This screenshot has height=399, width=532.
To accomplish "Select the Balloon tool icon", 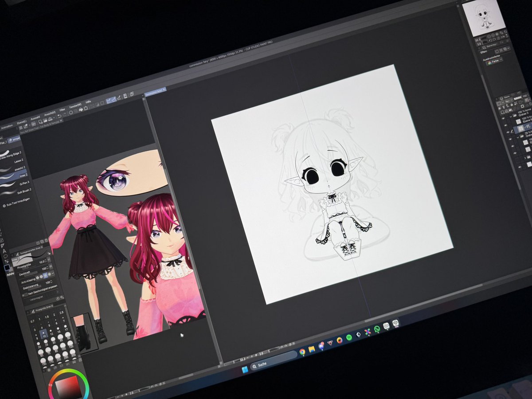I will click(6, 256).
